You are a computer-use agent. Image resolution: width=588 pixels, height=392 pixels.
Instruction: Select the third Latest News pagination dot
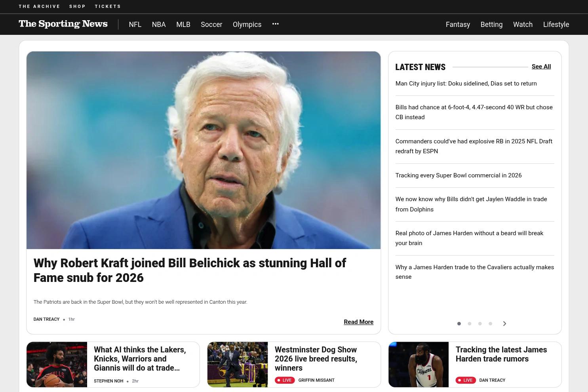tap(480, 323)
